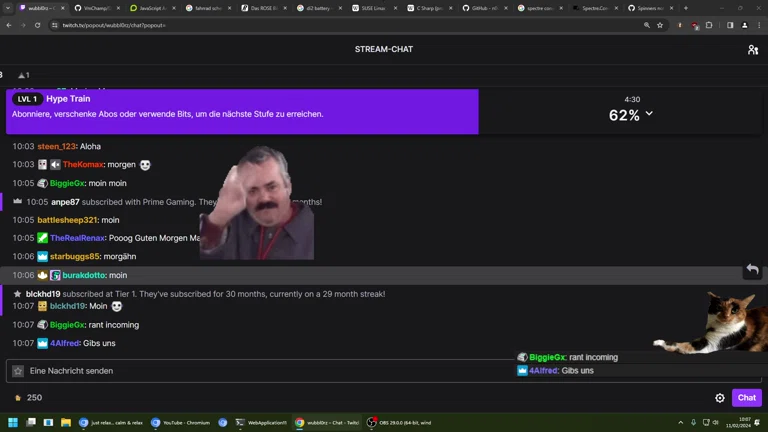Image resolution: width=768 pixels, height=432 pixels.
Task: Switch to the Spinners GitHub tab
Action: (650, 8)
